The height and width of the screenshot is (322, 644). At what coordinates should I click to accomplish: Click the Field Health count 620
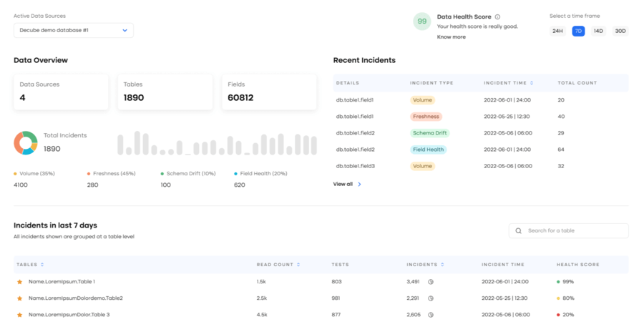pos(240,185)
